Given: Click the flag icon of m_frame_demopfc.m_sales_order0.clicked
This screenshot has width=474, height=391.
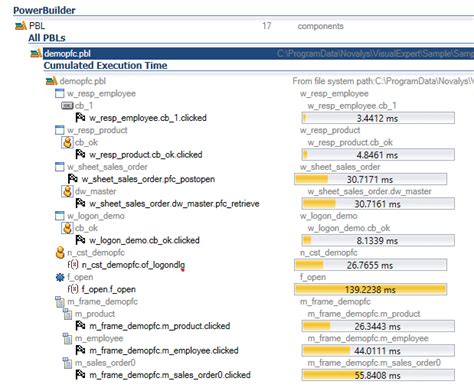Looking at the screenshot, I should (x=80, y=375).
